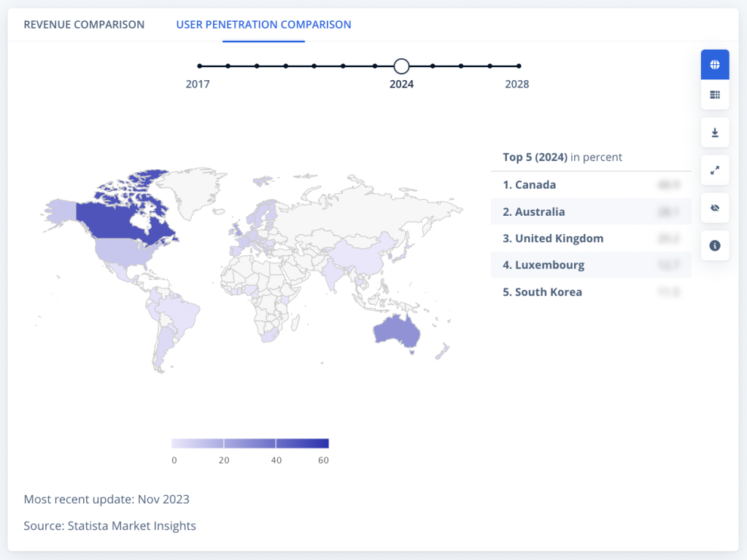Screen dimensions: 747x560
Task: Toggle the crossed-eye hide values icon
Action: click(715, 208)
